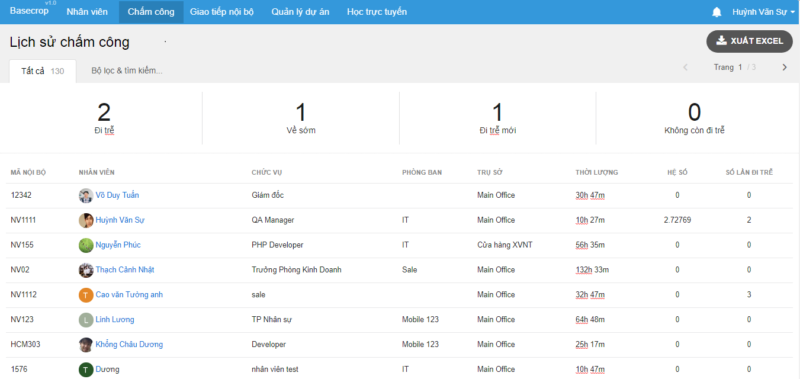Click Võ Duy Tuấn's avatar photo
The image size is (800, 379).
[86, 195]
